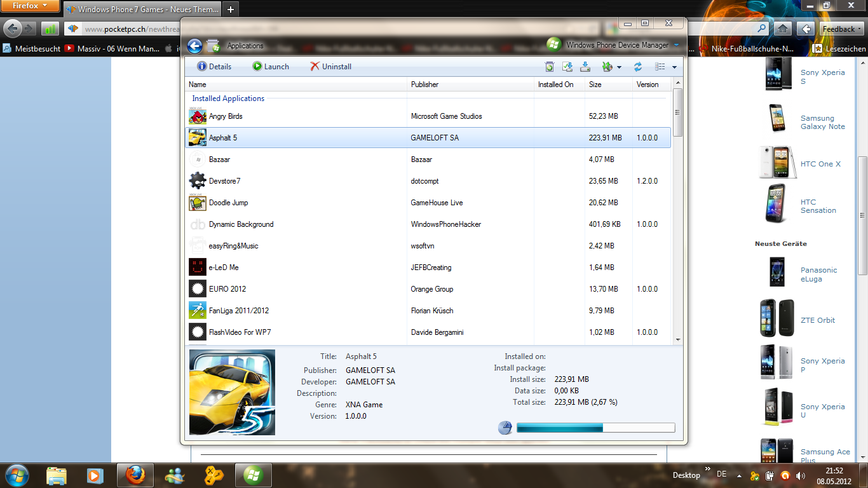Open the Lesezeichen bookmarks menu
This screenshot has height=488, width=868.
click(x=839, y=48)
